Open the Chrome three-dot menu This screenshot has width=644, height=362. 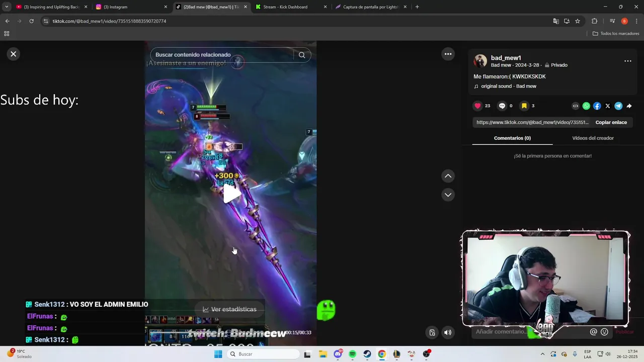[x=636, y=21]
